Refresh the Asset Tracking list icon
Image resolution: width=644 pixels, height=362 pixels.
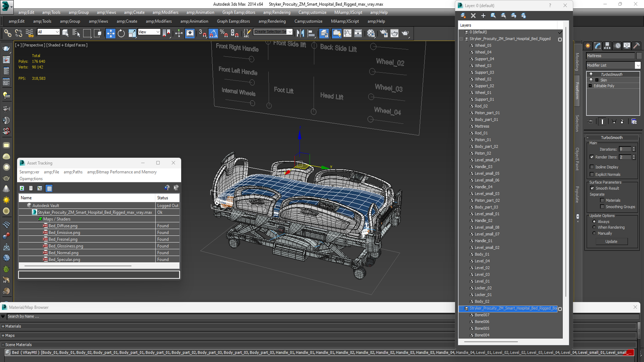pyautogui.click(x=22, y=188)
